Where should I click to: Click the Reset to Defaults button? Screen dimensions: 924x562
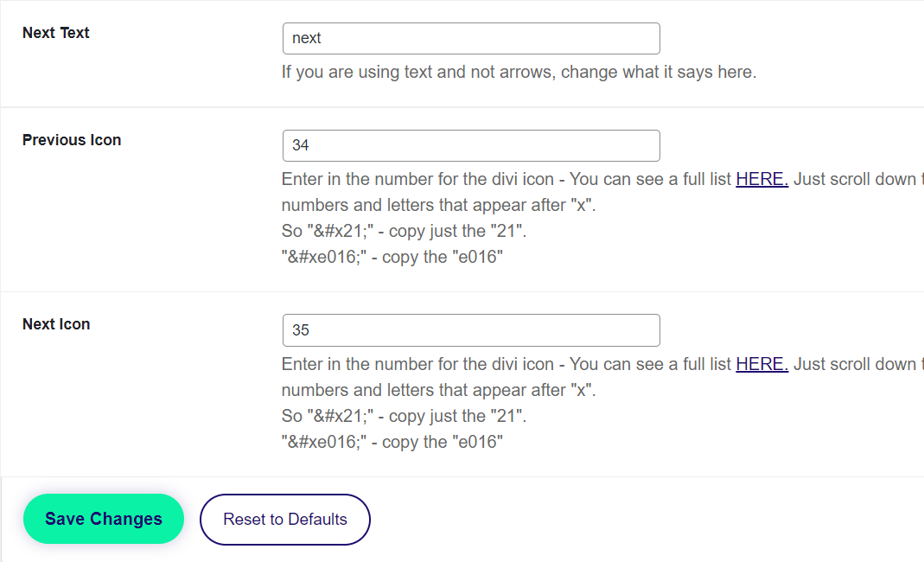(x=285, y=520)
